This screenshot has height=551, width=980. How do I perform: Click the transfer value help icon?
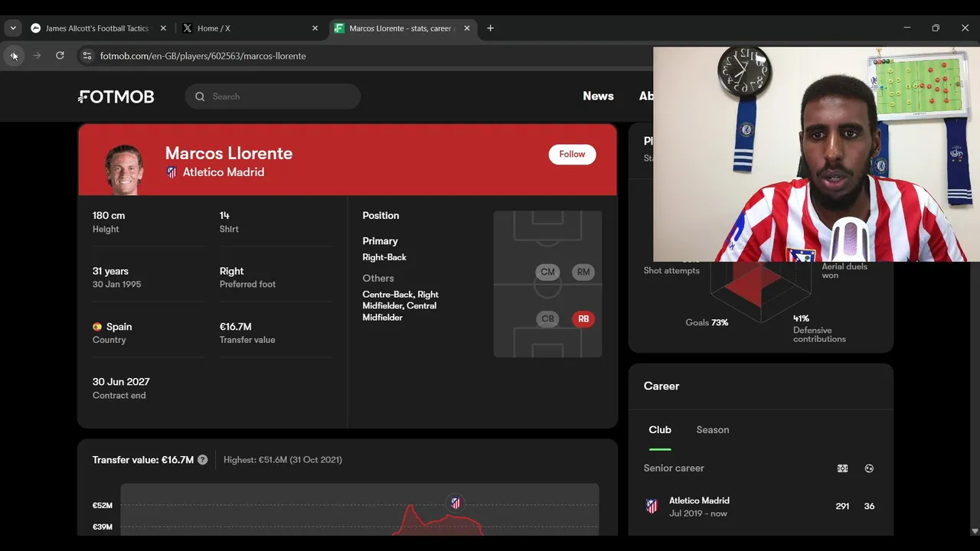click(x=202, y=460)
